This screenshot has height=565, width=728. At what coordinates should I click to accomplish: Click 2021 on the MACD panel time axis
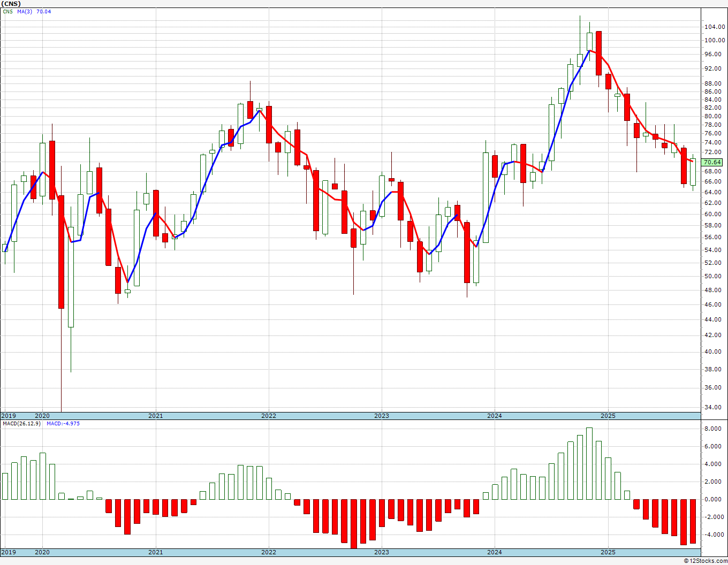[x=156, y=552]
